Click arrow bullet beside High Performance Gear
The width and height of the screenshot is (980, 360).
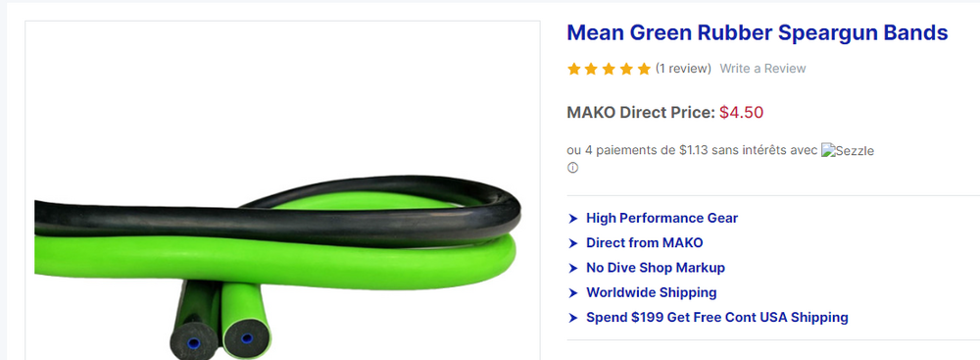[x=573, y=219]
